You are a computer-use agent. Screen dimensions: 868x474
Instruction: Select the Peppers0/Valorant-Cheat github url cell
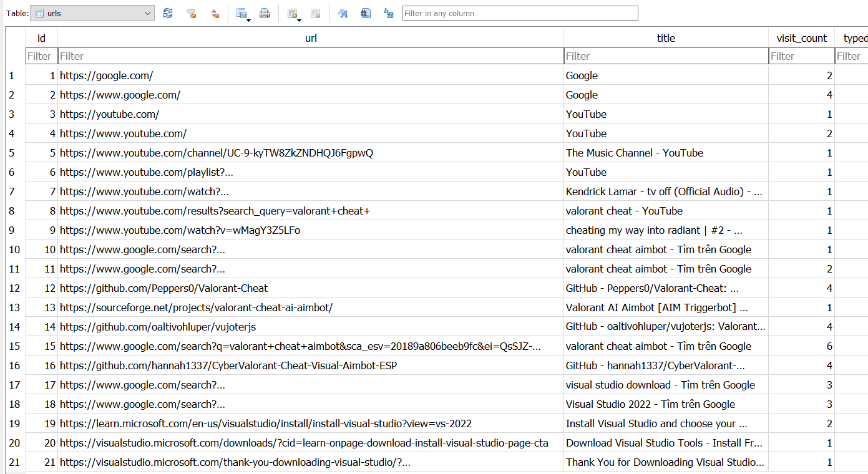[311, 288]
